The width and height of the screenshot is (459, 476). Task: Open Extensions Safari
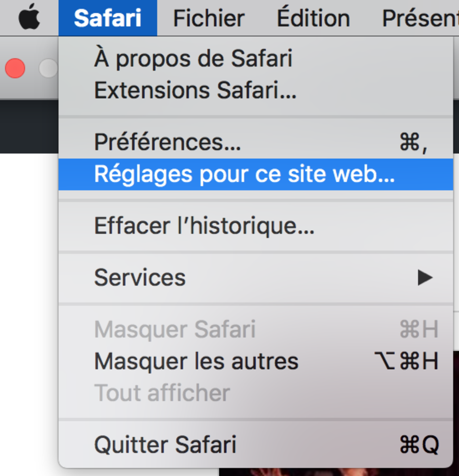click(195, 90)
